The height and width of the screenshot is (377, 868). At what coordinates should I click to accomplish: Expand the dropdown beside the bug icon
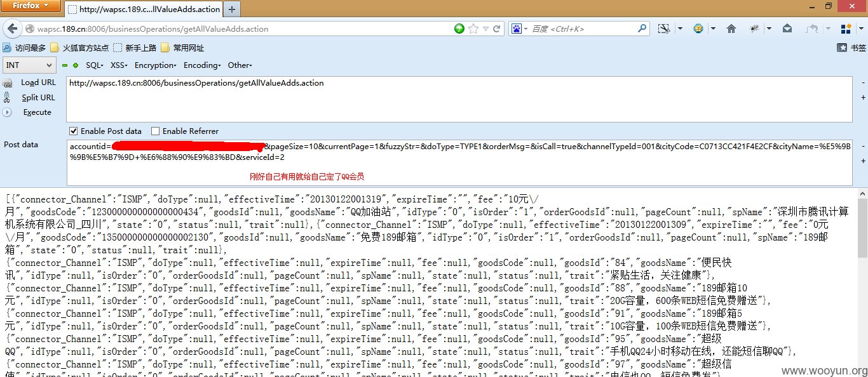click(x=769, y=29)
